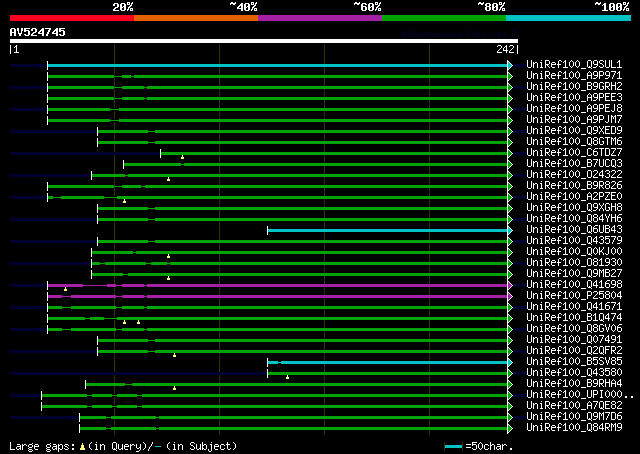Select the UniRef100_Q8GTM6 label
This screenshot has height=454, width=640.
pyautogui.click(x=574, y=142)
